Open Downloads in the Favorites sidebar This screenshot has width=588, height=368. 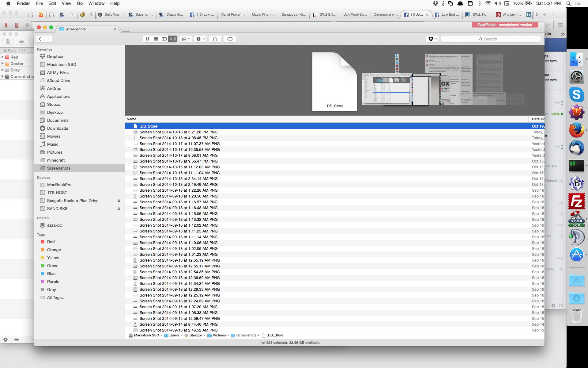pyautogui.click(x=58, y=128)
